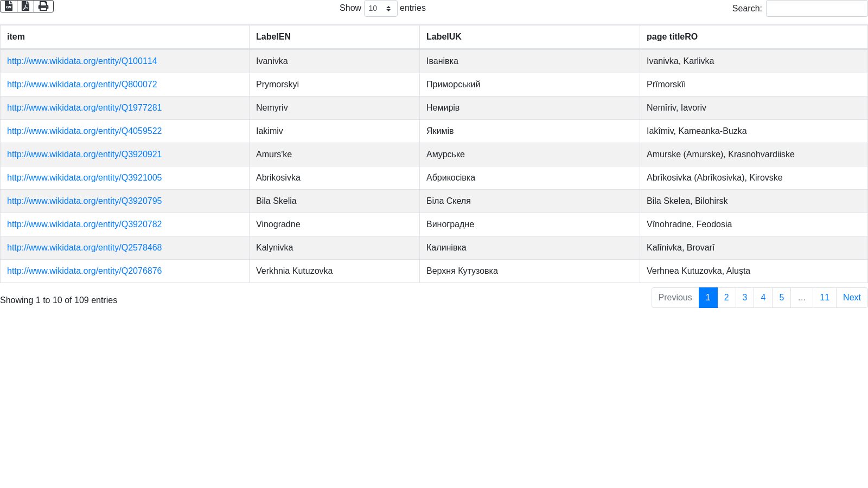Go to page 3 in pagination
This screenshot has height=488, width=868.
point(744,298)
